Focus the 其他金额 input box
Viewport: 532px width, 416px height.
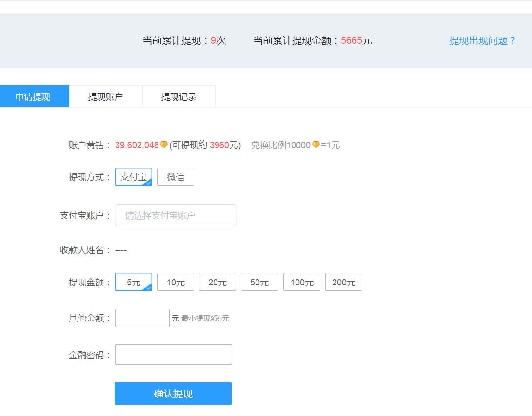click(142, 318)
